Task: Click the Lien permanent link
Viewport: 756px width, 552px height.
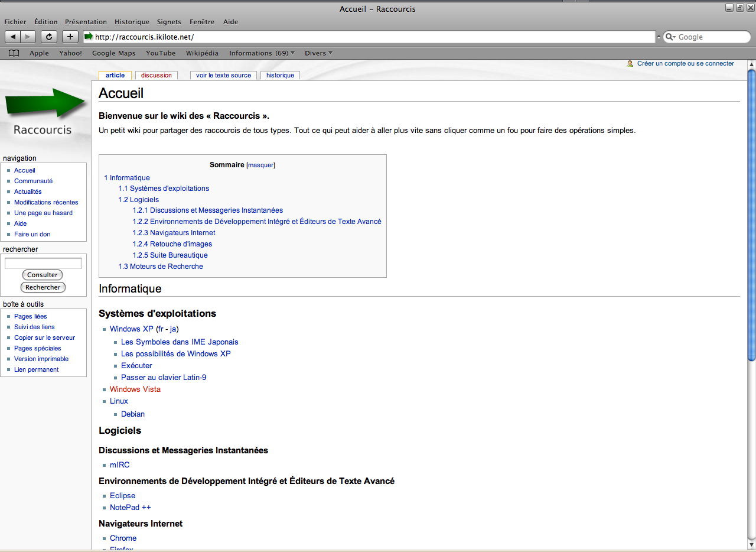Action: 37,369
